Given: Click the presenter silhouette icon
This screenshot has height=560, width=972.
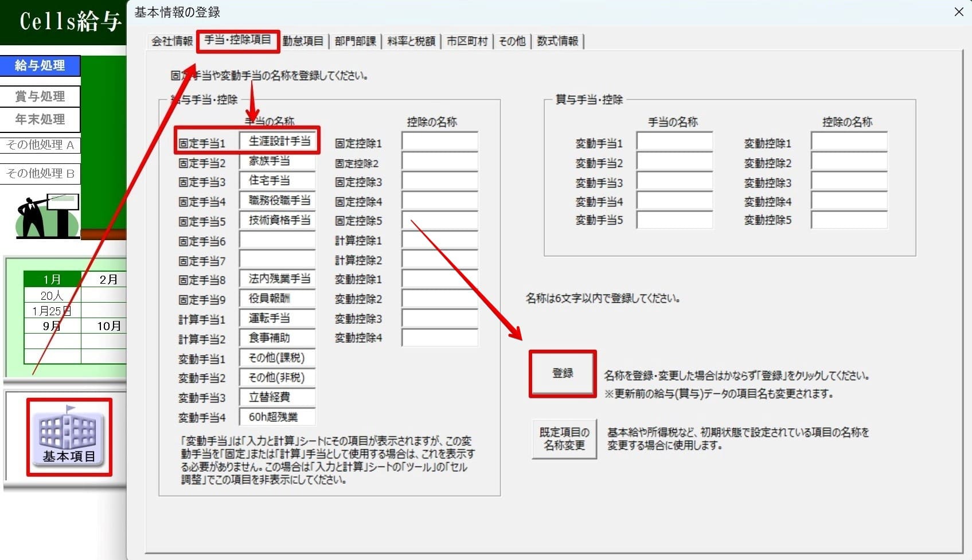Looking at the screenshot, I should click(x=47, y=216).
